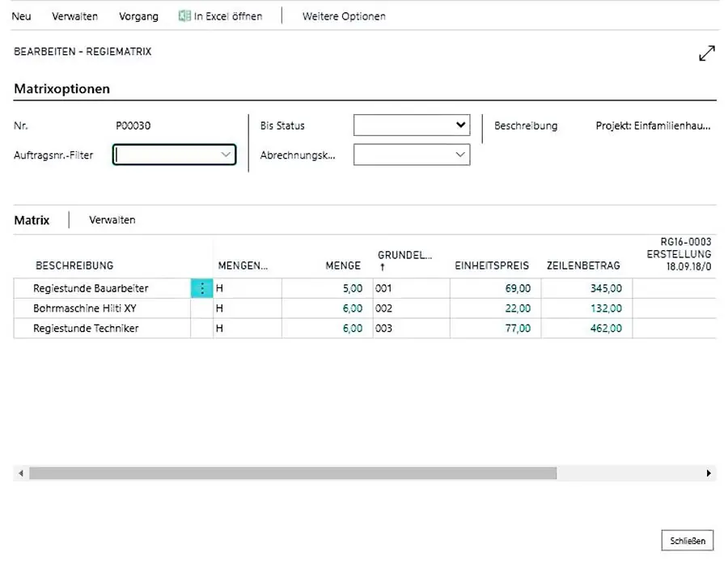Click unit H in Techniker row
Viewport: 728px width, 565px height.
(x=219, y=329)
